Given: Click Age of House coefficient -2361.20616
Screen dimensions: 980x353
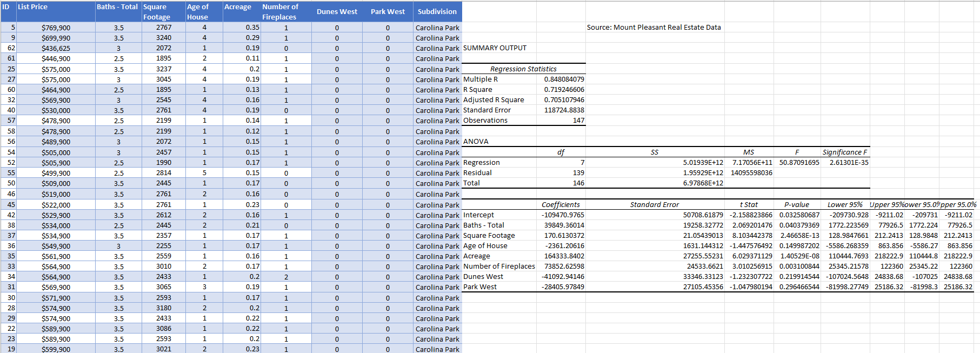Looking at the screenshot, I should pyautogui.click(x=565, y=246).
